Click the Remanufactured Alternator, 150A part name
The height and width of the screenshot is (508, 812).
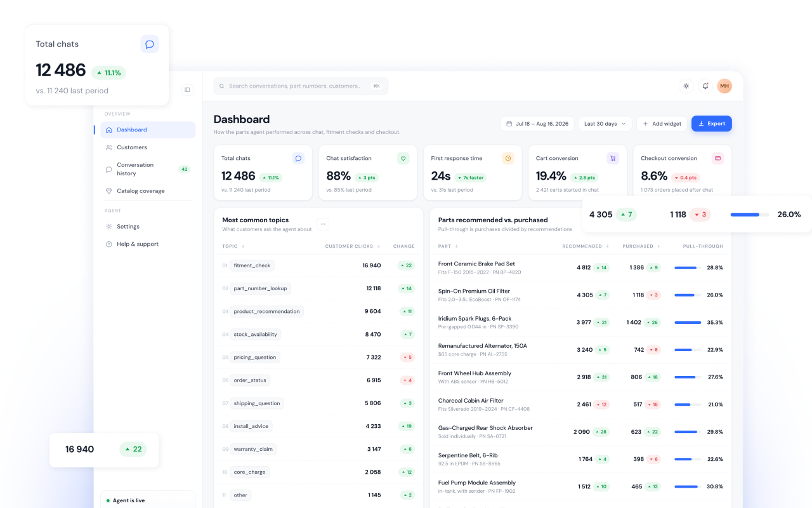tap(483, 346)
